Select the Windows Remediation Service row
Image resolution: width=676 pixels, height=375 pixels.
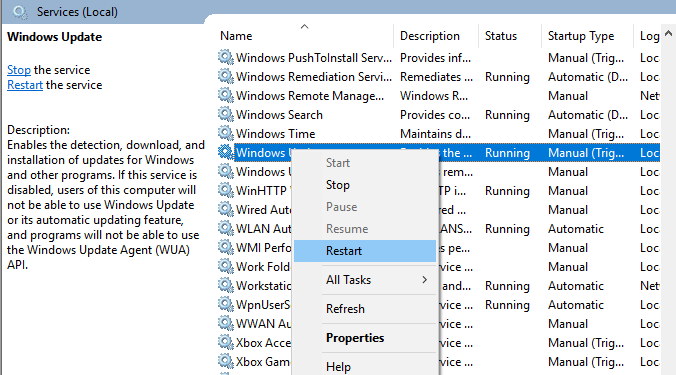tap(438, 76)
